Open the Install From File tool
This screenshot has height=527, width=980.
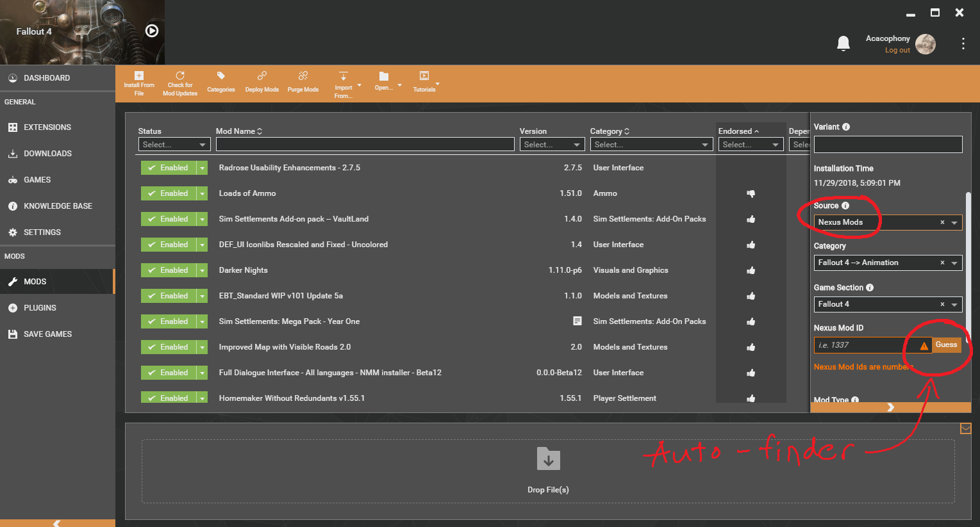coord(139,82)
